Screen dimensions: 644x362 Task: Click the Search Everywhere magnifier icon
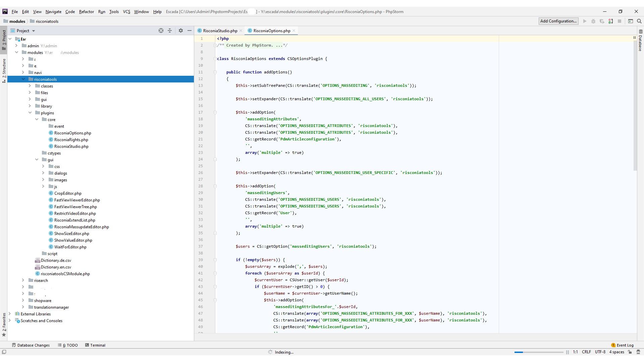pos(639,21)
